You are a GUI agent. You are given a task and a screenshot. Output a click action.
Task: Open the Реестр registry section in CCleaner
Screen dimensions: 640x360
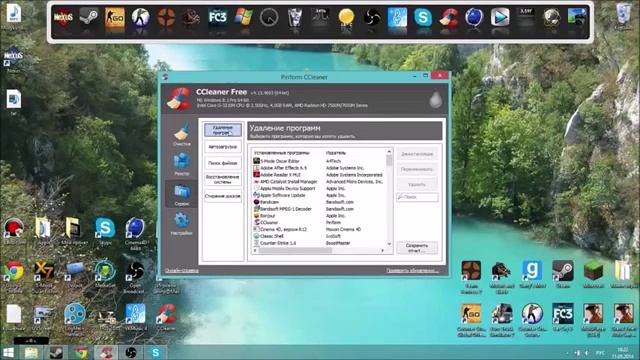(182, 164)
